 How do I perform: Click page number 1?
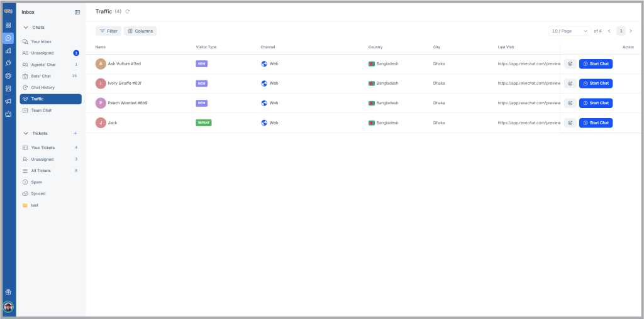tap(621, 31)
